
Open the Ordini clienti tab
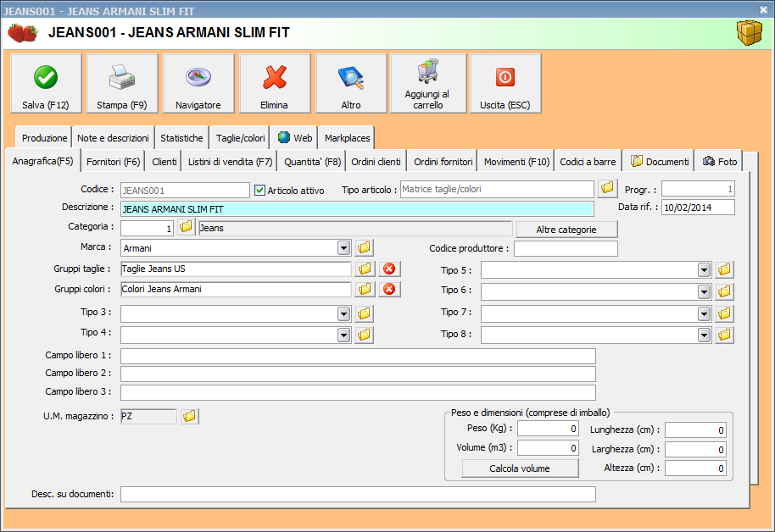[376, 162]
